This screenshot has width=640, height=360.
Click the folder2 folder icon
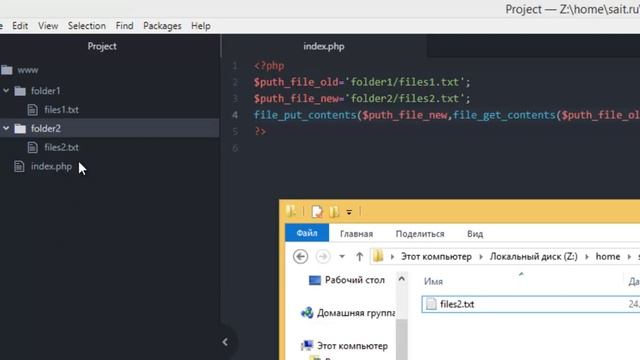(x=20, y=129)
